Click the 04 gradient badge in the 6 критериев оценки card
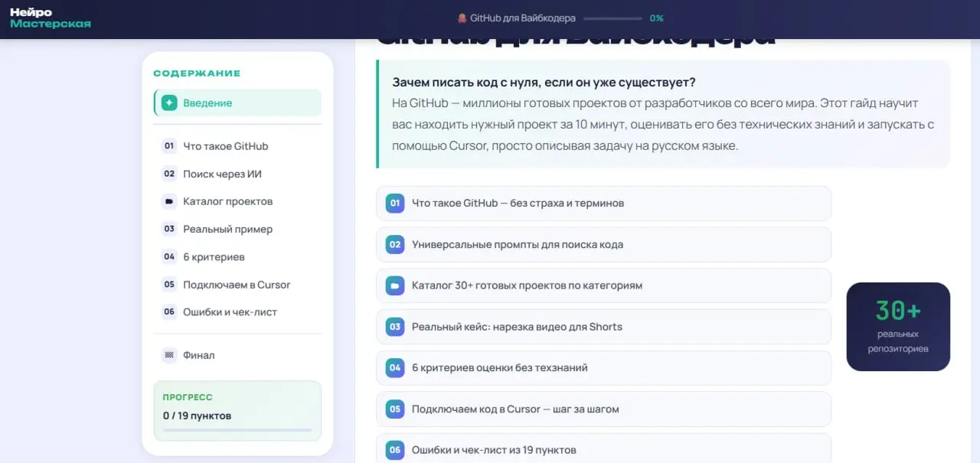 point(395,368)
